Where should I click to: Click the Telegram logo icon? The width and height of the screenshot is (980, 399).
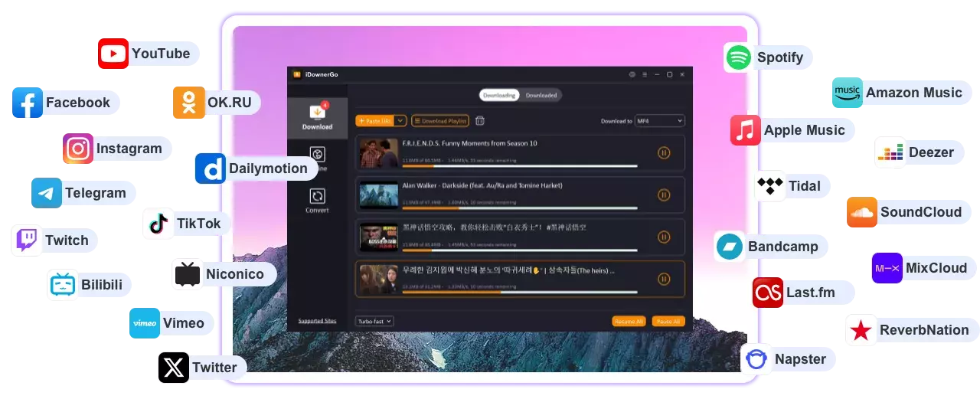[x=47, y=193]
